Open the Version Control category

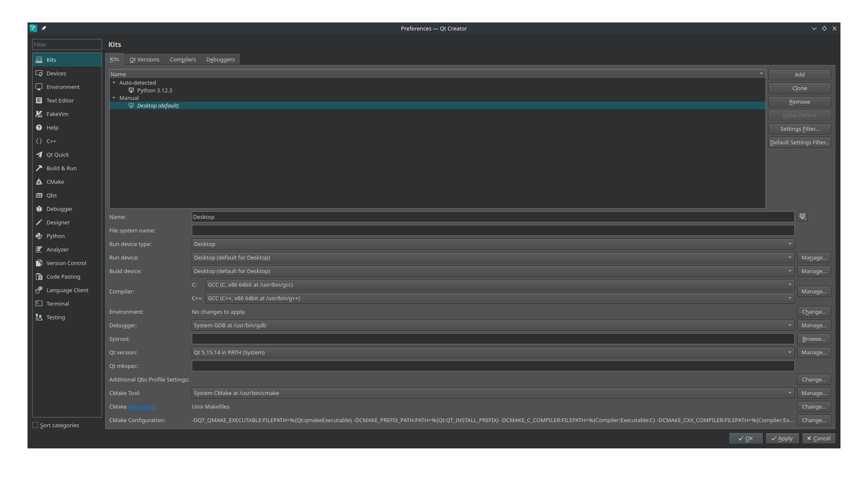click(67, 263)
